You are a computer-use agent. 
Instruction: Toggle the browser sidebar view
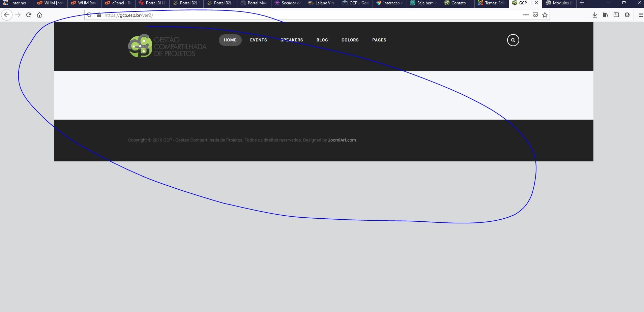coord(616,15)
